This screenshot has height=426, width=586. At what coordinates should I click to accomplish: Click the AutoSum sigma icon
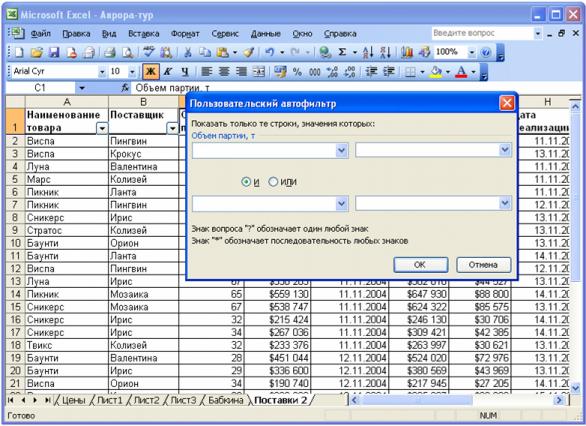[x=342, y=53]
